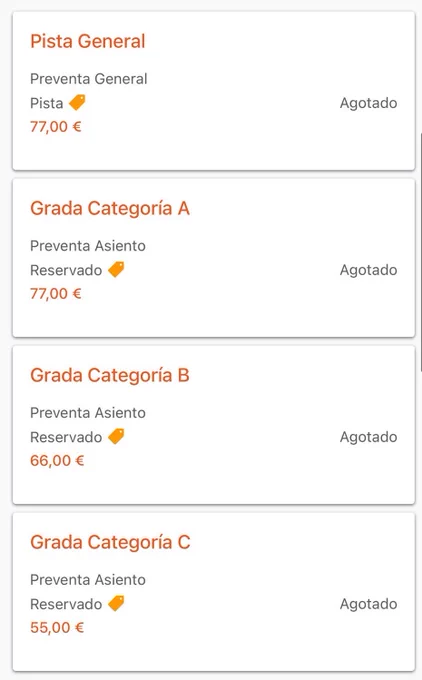The image size is (422, 680).
Task: Click Agotado label in Grada Categoría B
Action: pyautogui.click(x=368, y=437)
